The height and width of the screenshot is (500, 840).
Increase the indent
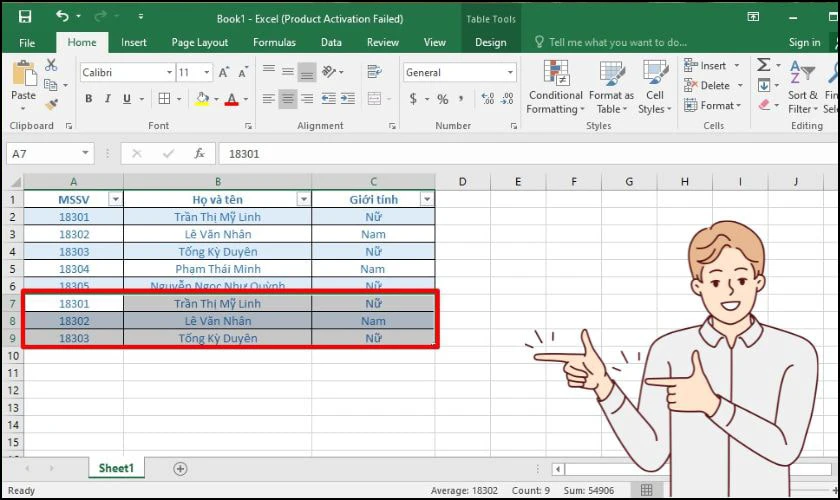(348, 99)
